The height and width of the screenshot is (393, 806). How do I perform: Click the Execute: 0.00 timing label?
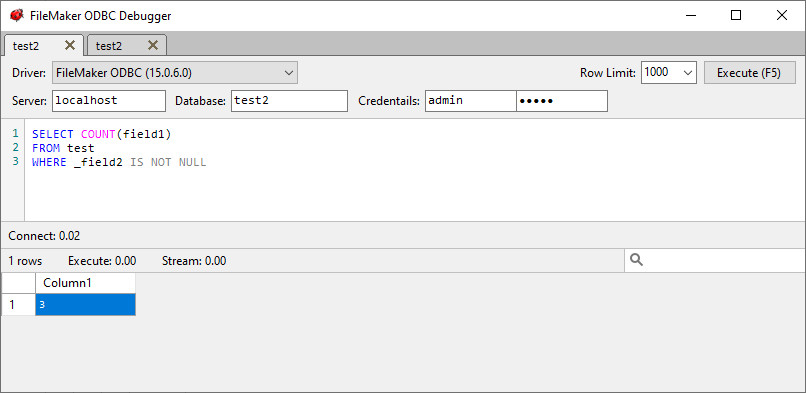pos(102,261)
